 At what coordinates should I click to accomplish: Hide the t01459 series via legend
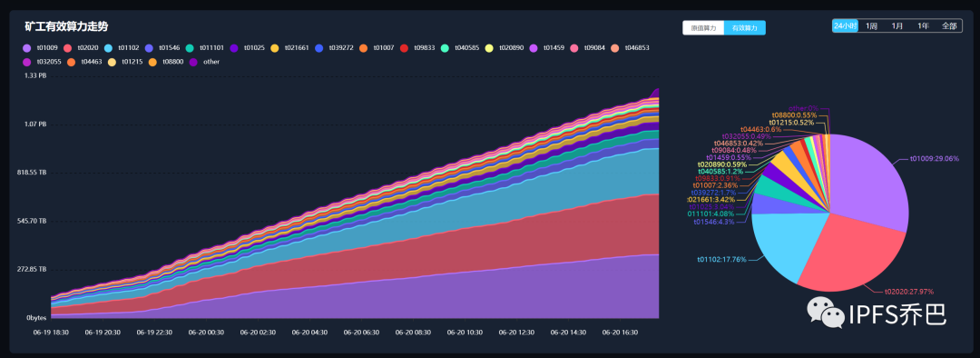pos(547,47)
